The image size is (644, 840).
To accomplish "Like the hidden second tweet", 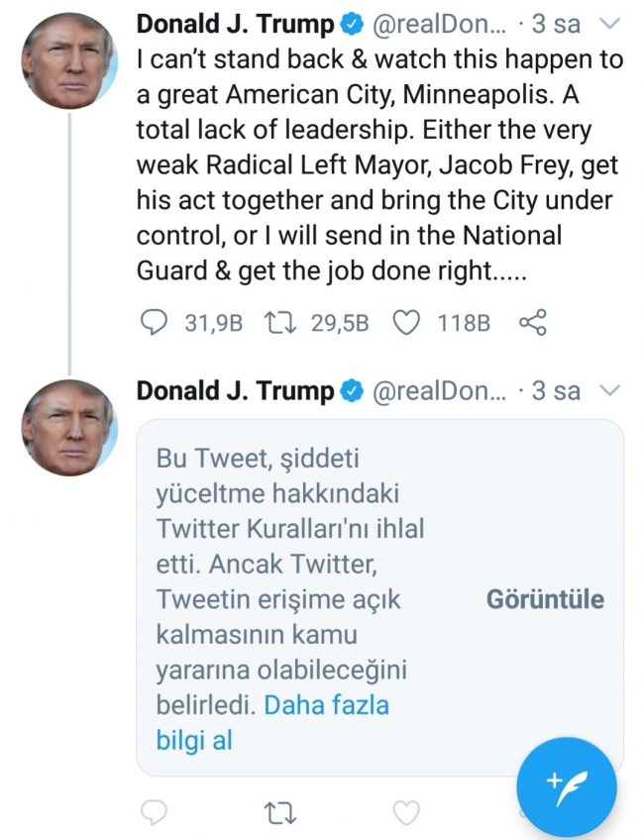I will [406, 814].
